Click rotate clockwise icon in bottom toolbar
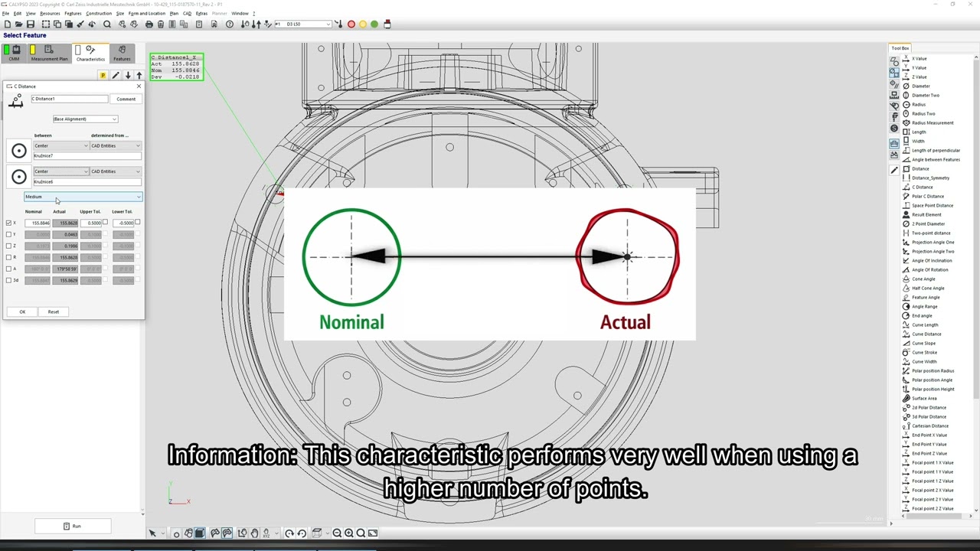The image size is (980, 551). pyautogui.click(x=289, y=533)
